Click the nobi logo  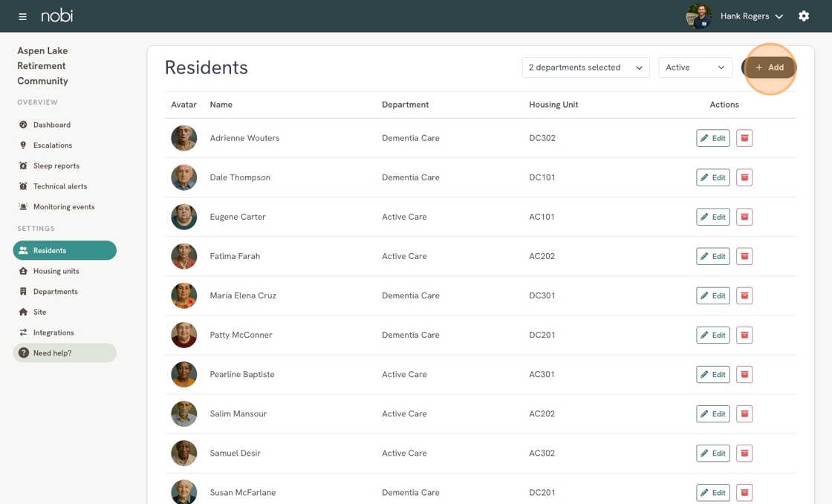click(57, 16)
